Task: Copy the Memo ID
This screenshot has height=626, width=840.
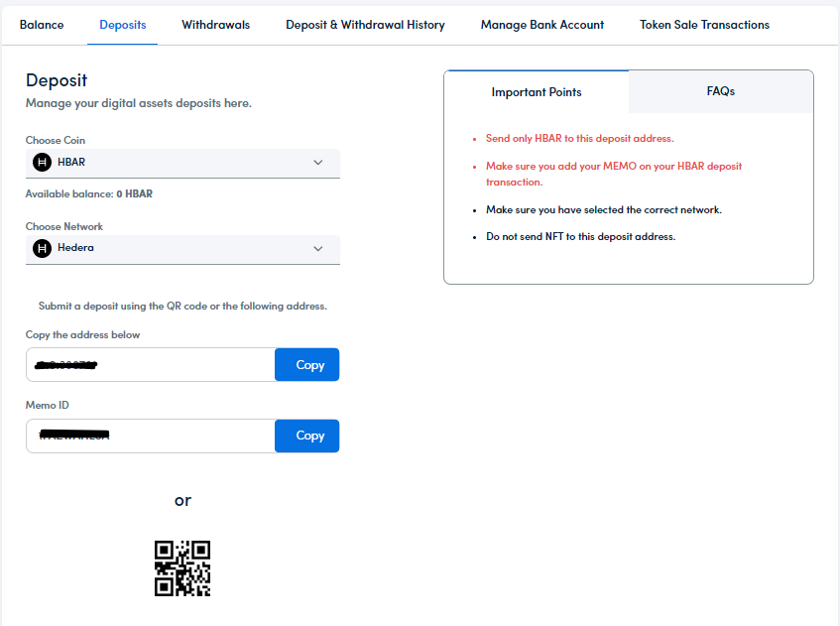Action: 306,436
